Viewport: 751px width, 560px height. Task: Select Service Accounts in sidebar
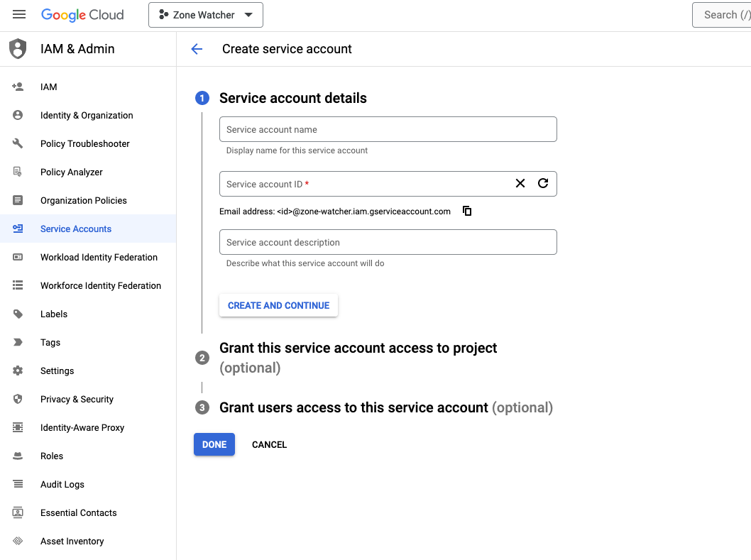(x=88, y=229)
